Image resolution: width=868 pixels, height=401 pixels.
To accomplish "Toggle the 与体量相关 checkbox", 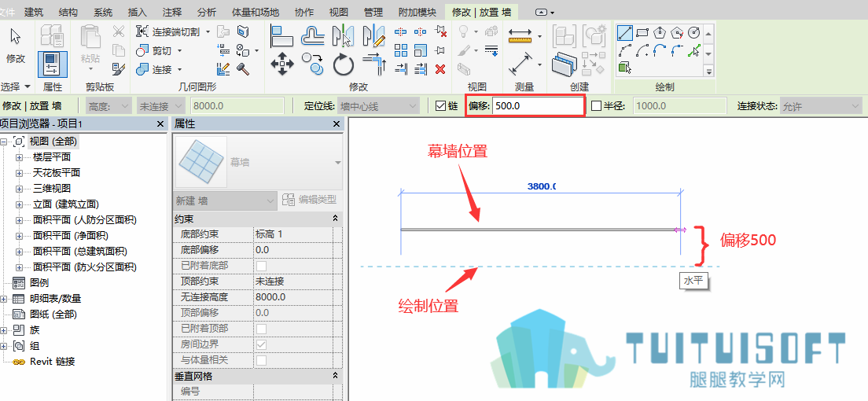I will [261, 361].
